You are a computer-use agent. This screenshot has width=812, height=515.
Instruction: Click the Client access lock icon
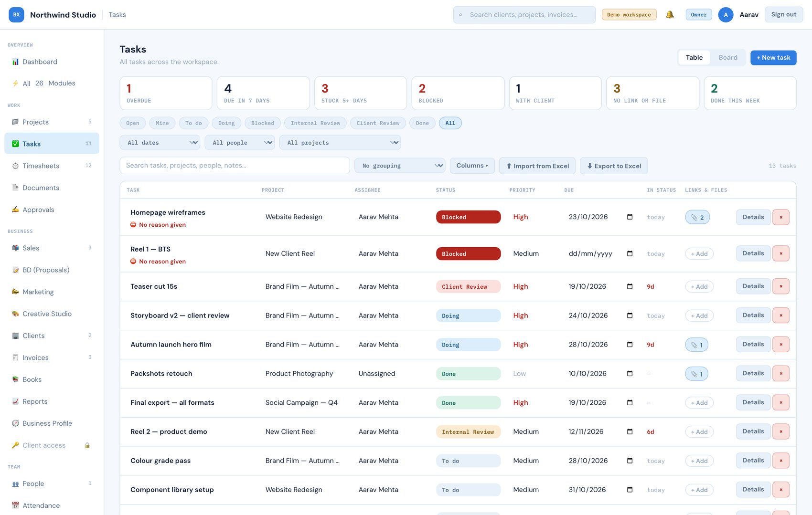pyautogui.click(x=87, y=445)
